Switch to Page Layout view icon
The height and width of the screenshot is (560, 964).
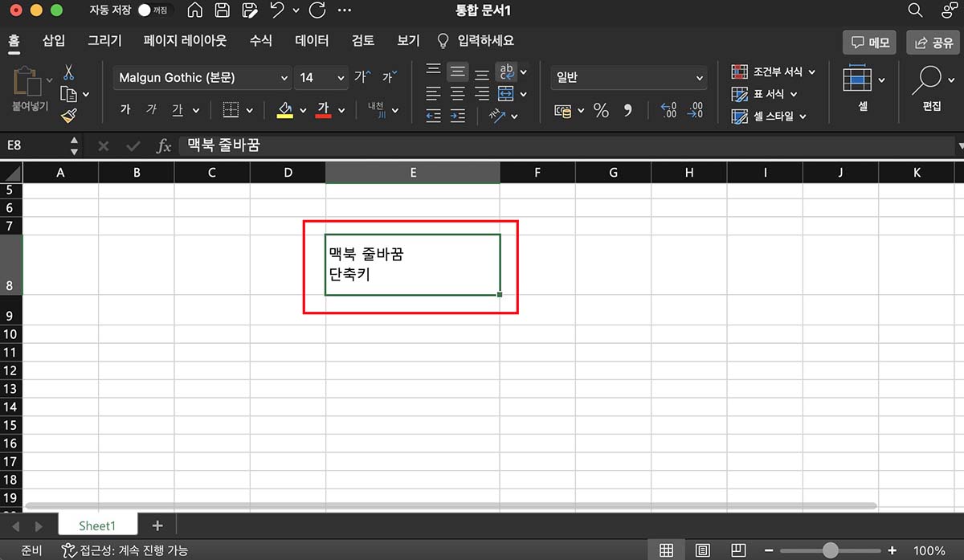click(703, 550)
